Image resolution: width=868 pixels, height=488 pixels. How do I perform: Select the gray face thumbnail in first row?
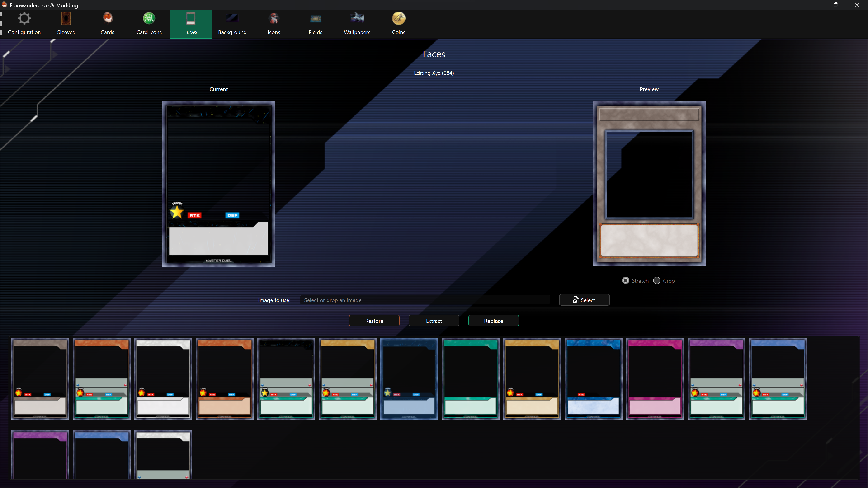tap(40, 379)
